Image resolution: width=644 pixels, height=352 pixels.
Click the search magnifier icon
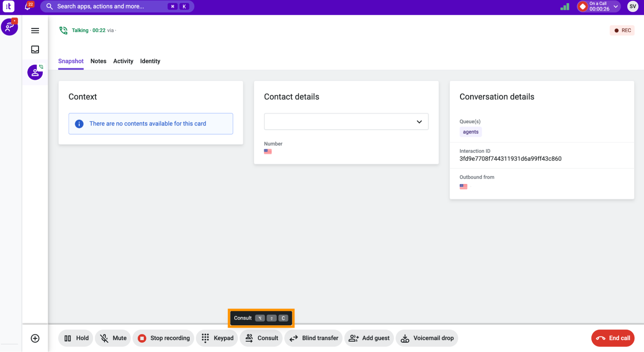[49, 6]
